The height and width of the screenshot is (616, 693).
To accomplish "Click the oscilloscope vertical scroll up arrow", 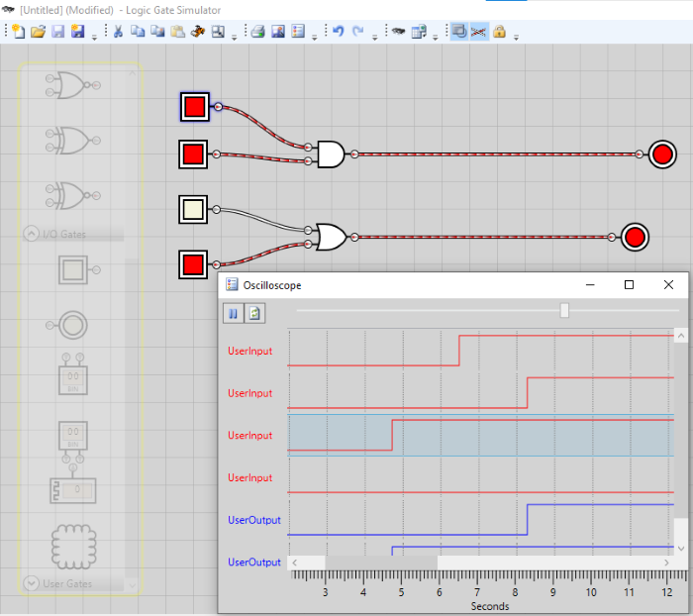I will (x=681, y=336).
